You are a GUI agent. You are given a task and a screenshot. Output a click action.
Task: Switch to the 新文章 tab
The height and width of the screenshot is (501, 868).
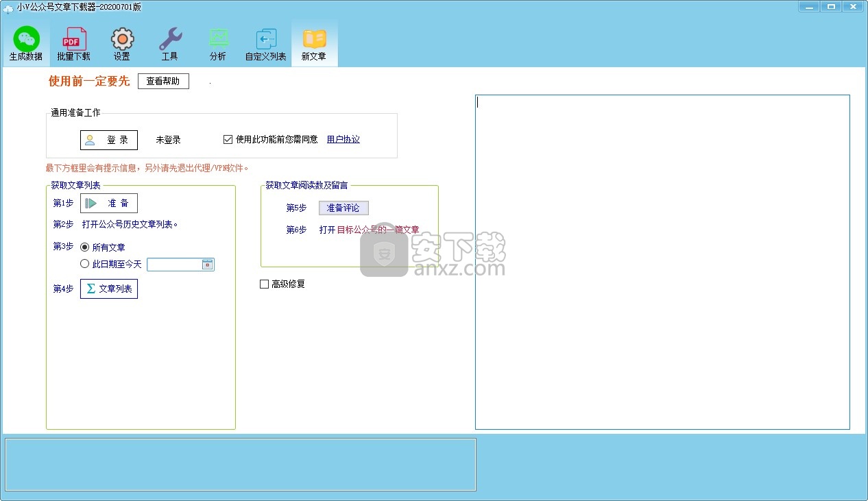click(x=314, y=44)
